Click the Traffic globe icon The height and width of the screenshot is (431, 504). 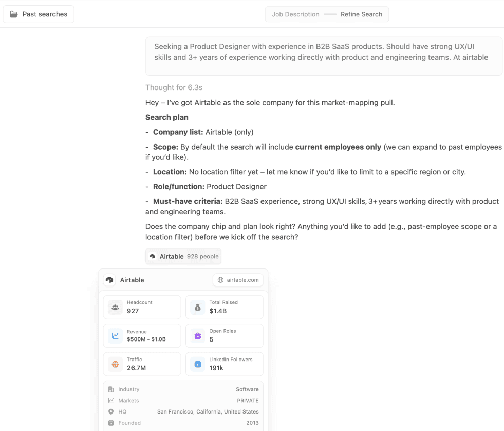(x=115, y=364)
